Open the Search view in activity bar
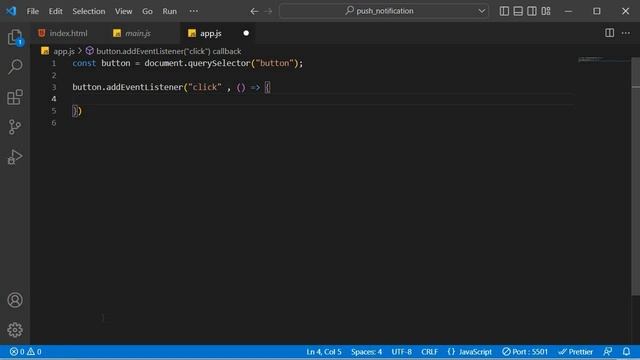The image size is (640, 360). click(15, 67)
